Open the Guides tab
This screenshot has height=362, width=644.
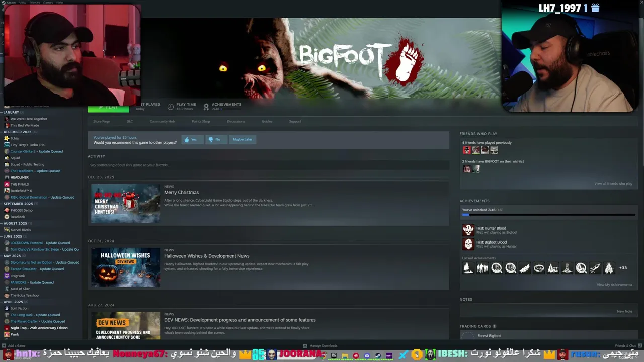267,121
